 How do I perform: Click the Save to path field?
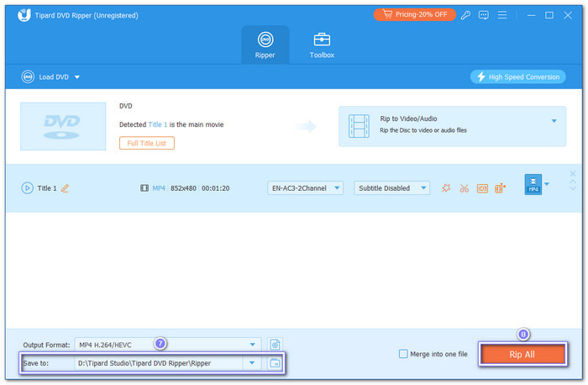(x=158, y=363)
